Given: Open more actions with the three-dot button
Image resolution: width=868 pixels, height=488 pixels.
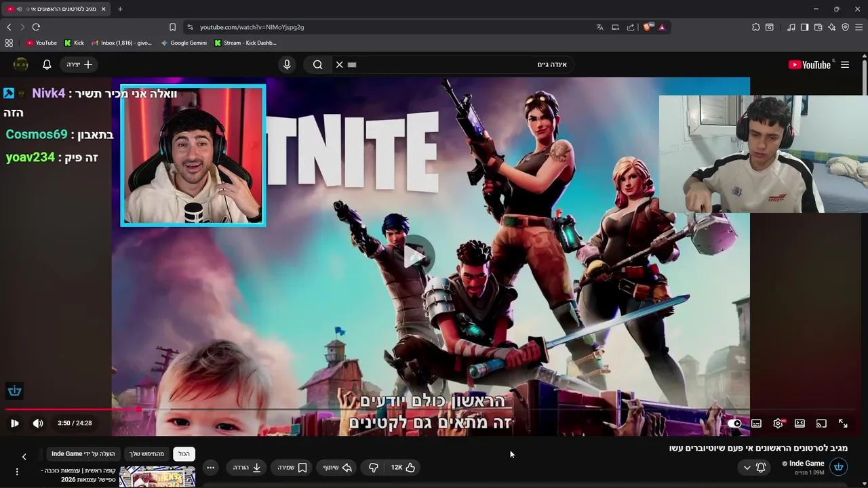Looking at the screenshot, I should coord(210,468).
